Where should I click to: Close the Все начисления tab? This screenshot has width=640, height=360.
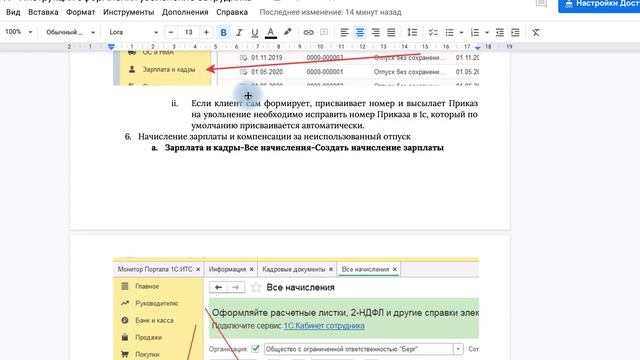(x=395, y=269)
